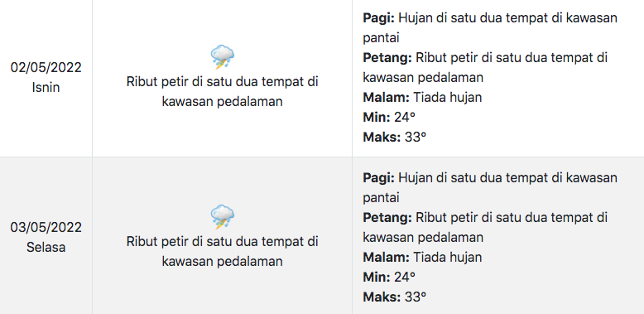Click Monday's Ribut petir summary text
644x314 pixels.
[222, 92]
